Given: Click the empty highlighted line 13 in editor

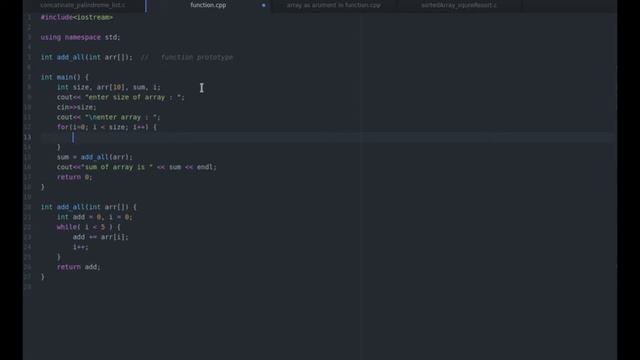Looking at the screenshot, I should [328, 137].
